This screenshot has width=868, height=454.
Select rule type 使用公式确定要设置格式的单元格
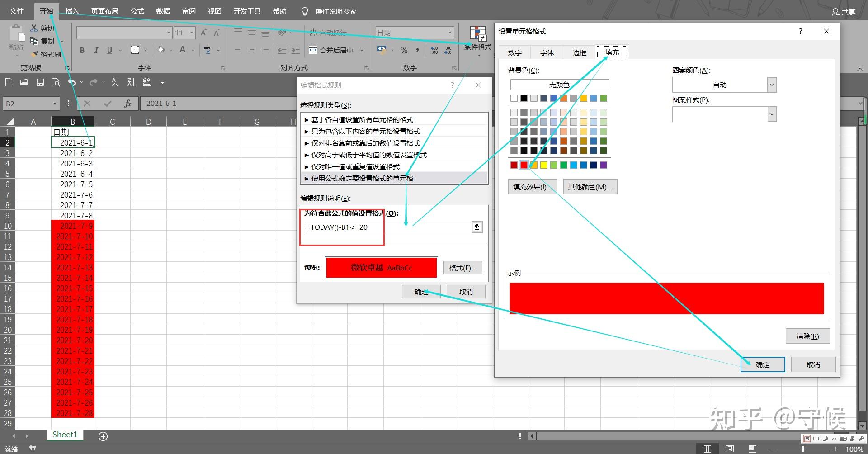(x=394, y=178)
